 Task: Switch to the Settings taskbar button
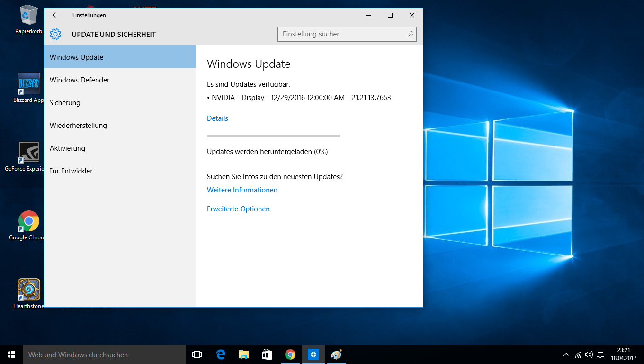313,355
